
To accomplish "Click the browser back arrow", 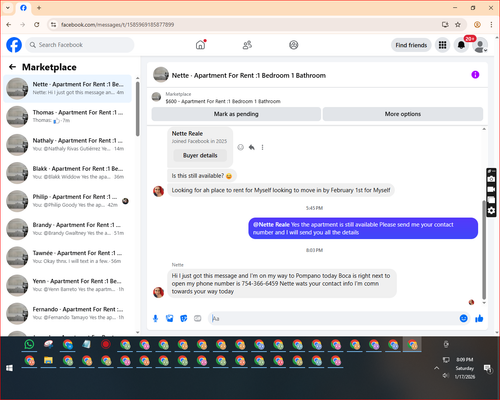I will coord(9,25).
